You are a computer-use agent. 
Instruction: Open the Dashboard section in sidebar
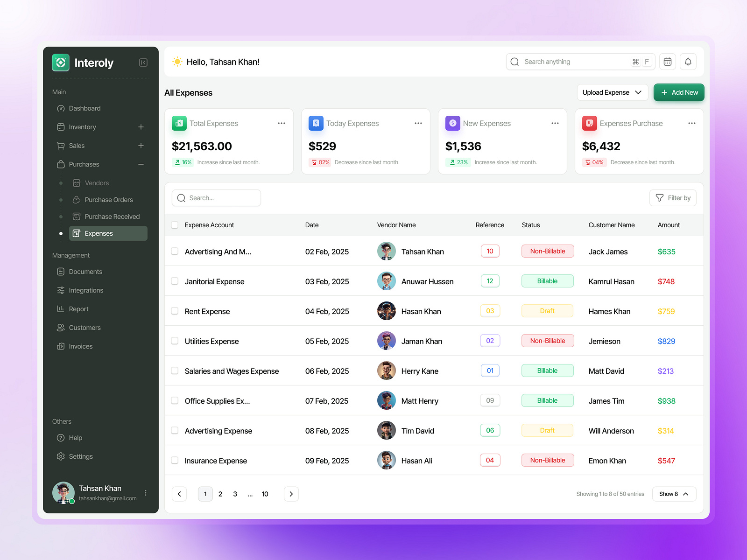[x=85, y=108]
